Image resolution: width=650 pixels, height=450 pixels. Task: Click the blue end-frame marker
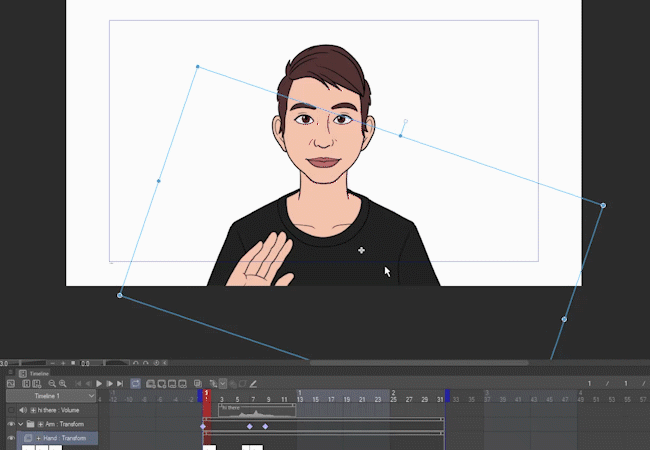tap(447, 396)
